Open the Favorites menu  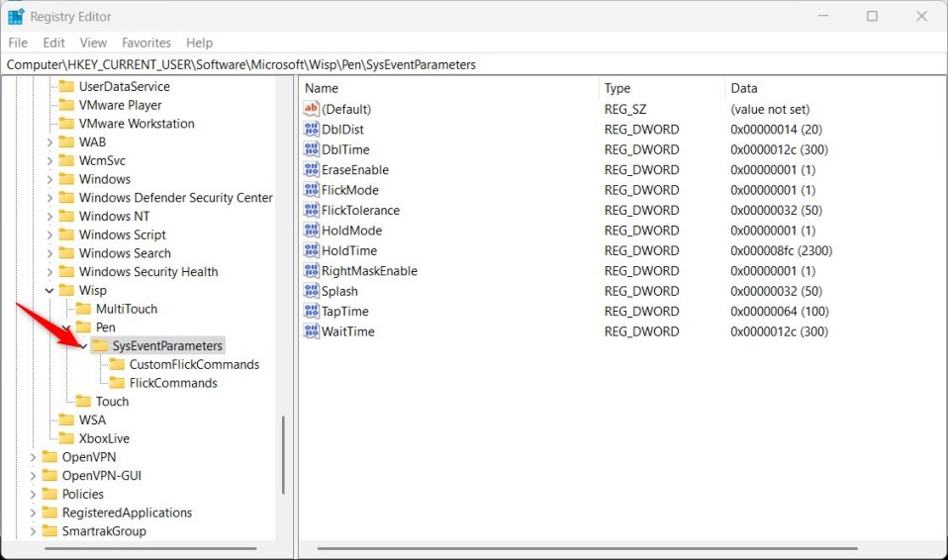click(146, 43)
